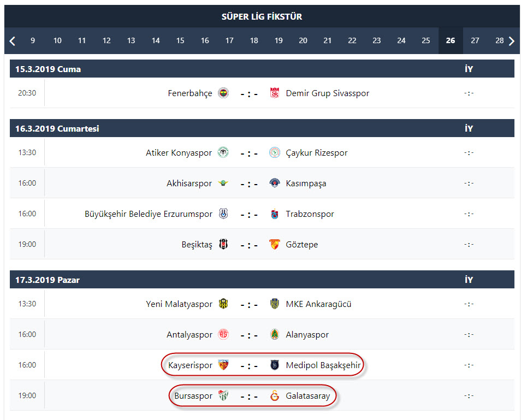Click the Trabzonspor crest icon
This screenshot has width=521, height=420.
tap(275, 214)
